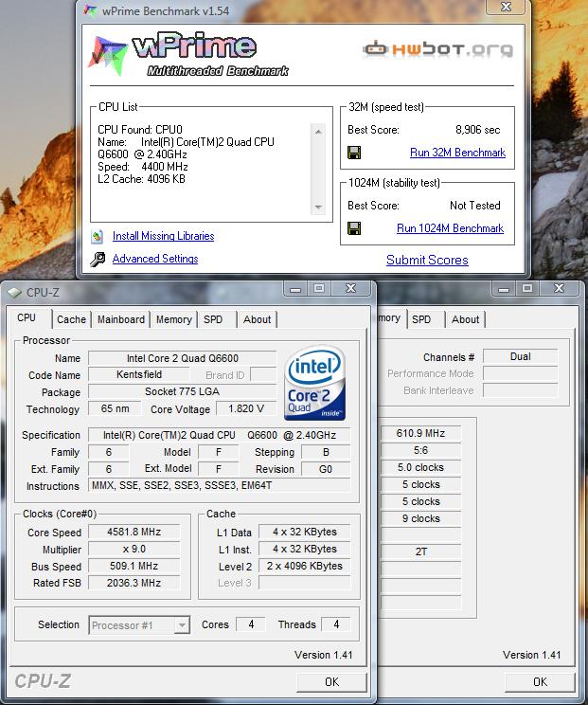Click the Install Missing Libraries icon

point(97,236)
